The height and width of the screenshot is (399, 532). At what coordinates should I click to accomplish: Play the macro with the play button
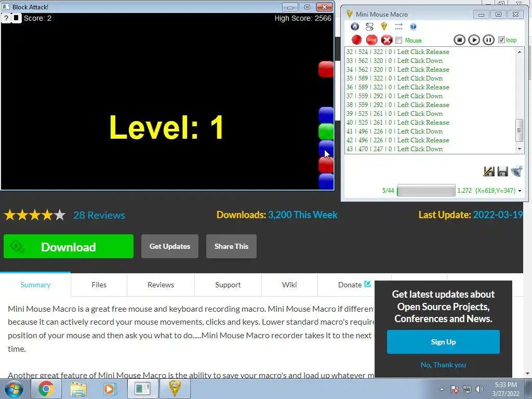pos(474,40)
